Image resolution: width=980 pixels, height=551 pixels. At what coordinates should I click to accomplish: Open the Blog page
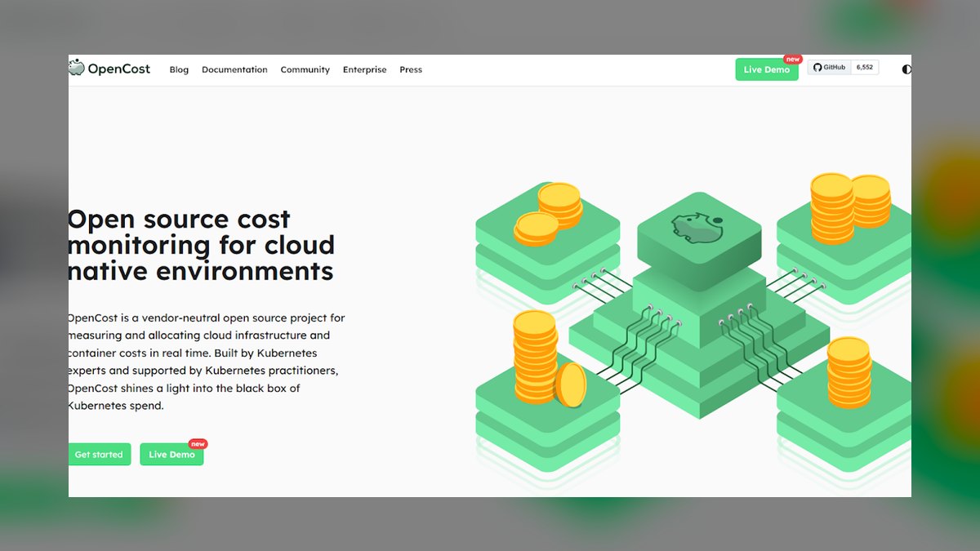(x=179, y=70)
